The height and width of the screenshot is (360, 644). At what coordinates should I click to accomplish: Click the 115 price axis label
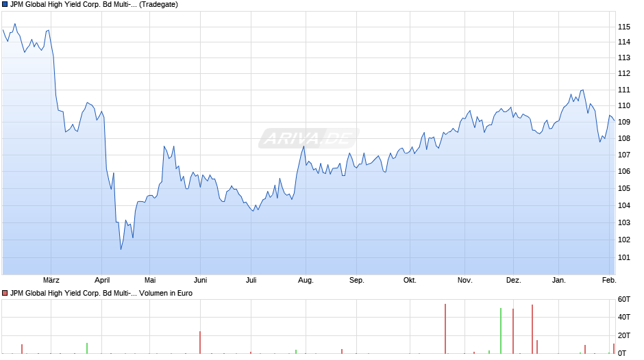pos(624,27)
